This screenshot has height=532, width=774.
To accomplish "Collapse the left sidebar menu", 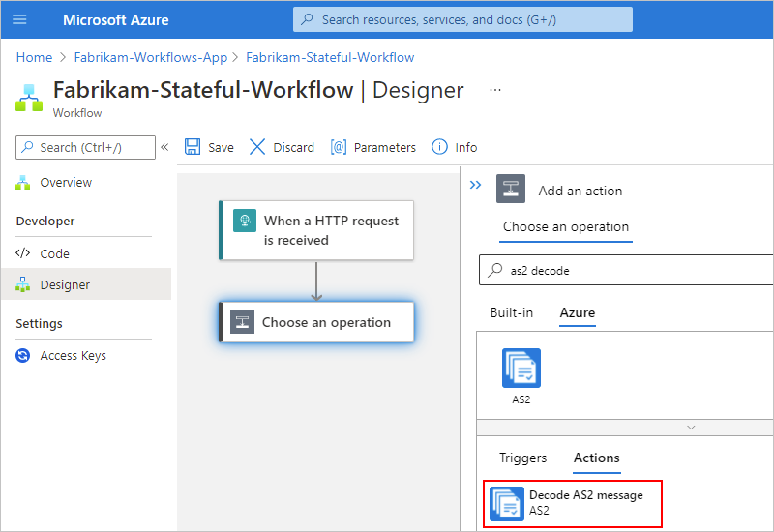I will pyautogui.click(x=164, y=147).
